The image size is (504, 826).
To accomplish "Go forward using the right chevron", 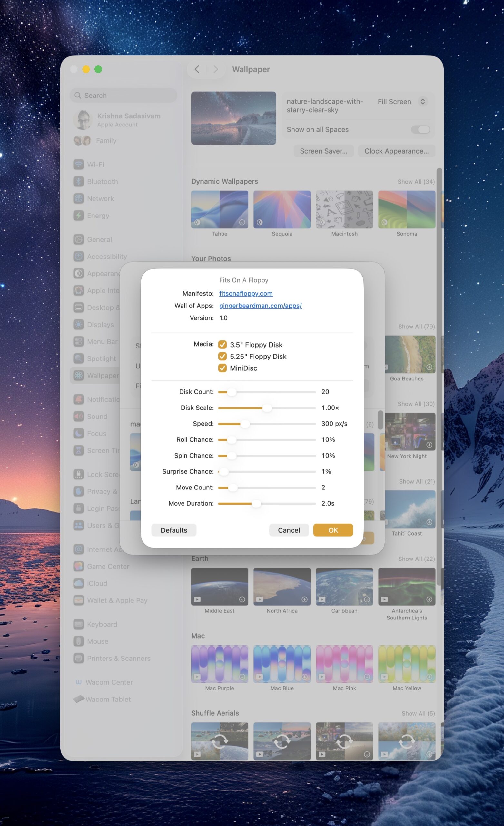I will (x=215, y=69).
